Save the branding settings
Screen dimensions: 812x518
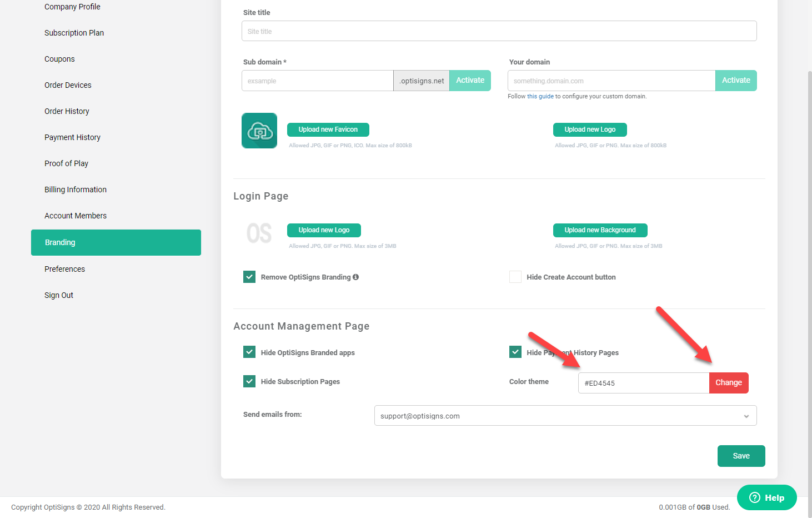741,456
